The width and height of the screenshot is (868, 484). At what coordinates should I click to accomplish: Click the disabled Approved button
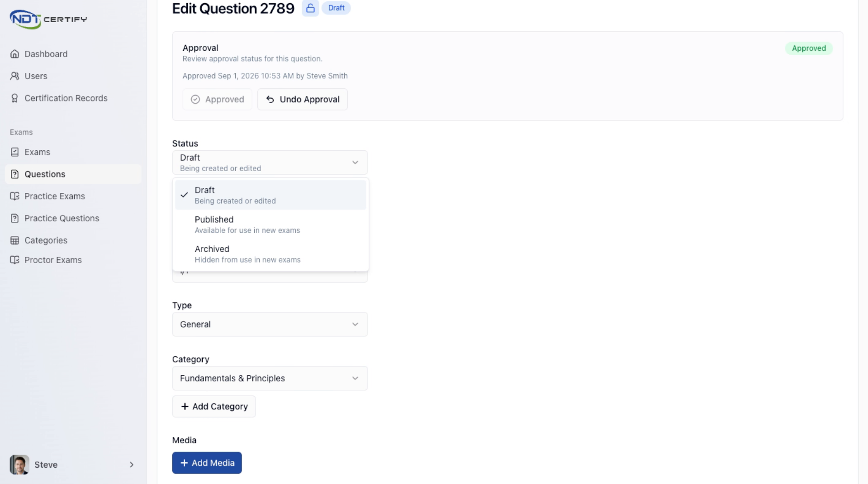pyautogui.click(x=217, y=99)
